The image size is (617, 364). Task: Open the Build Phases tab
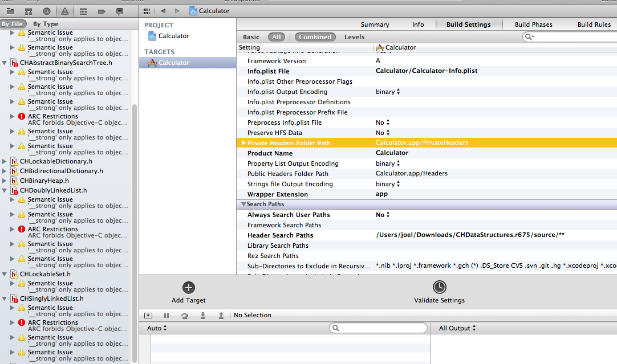534,24
